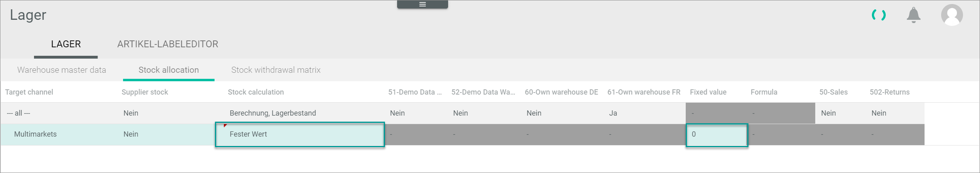
Task: Click the green loading sync indicator
Action: point(878,15)
